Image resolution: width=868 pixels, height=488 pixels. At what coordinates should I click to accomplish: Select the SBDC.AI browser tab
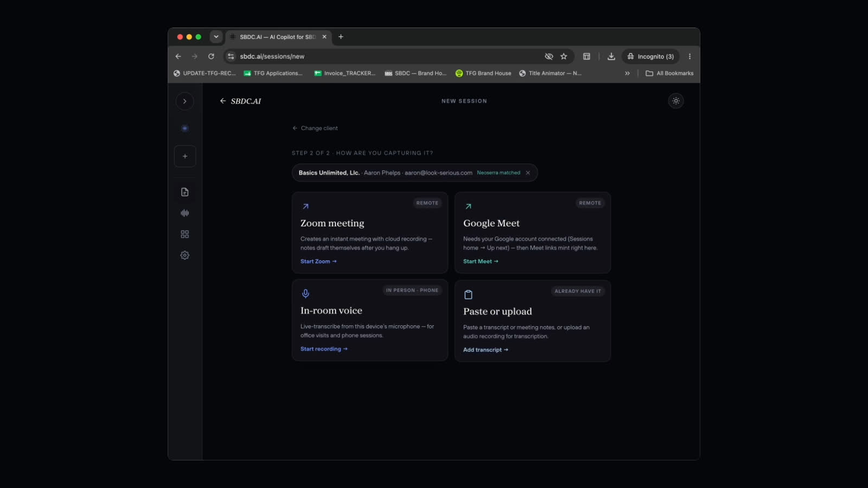pyautogui.click(x=277, y=37)
